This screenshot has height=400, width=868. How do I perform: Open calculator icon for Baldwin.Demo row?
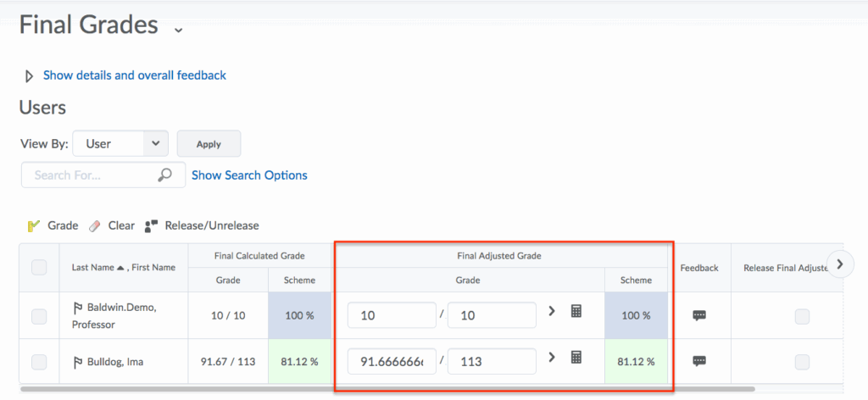point(576,312)
